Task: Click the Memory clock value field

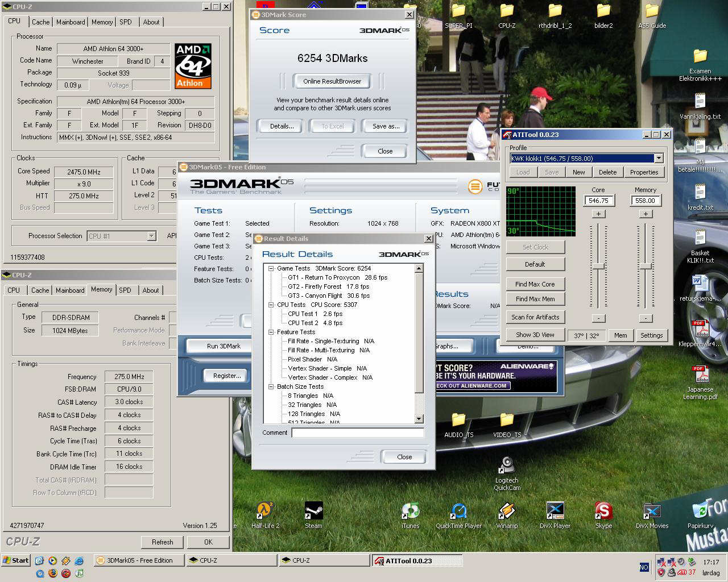Action: (x=645, y=201)
